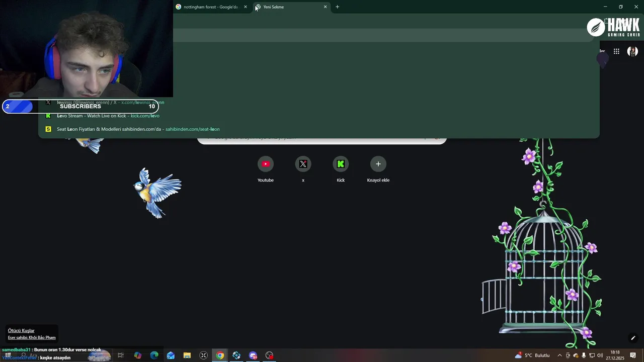The width and height of the screenshot is (644, 362).
Task: Close the Yeni Sekme tab
Action: pyautogui.click(x=326, y=7)
